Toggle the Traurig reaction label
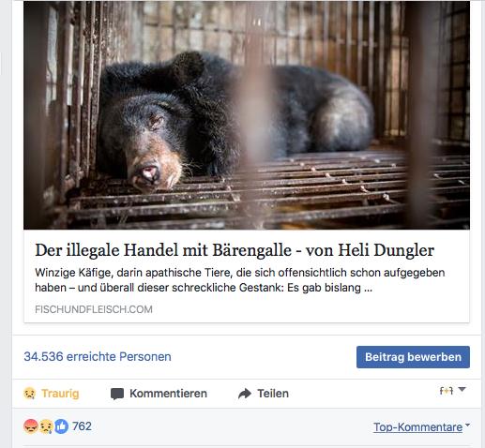Screen dimensions: 485x448 pos(60,394)
